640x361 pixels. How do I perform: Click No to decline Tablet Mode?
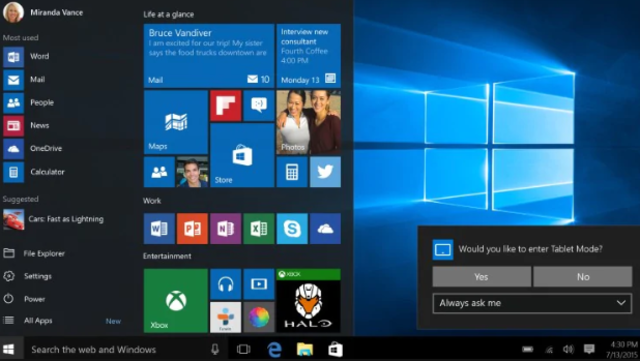(x=583, y=276)
